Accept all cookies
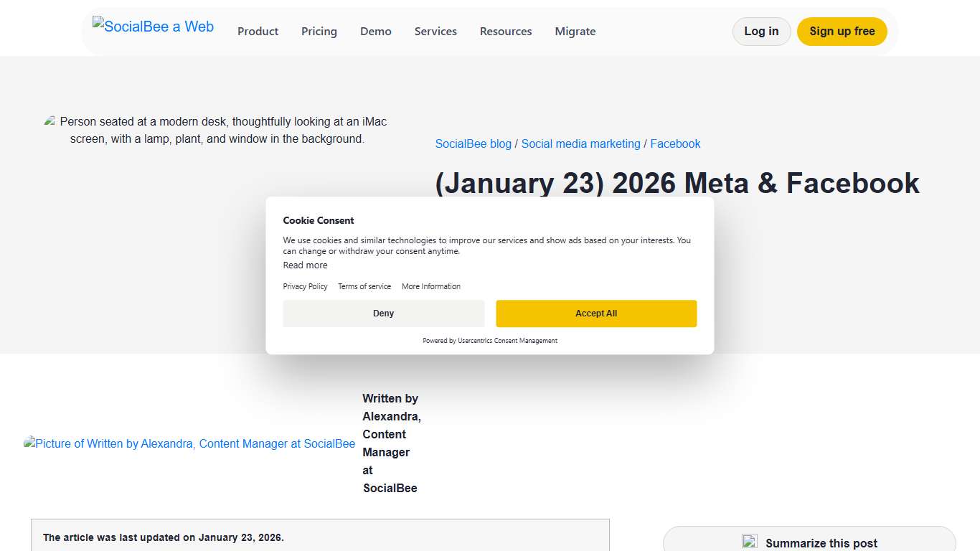Screen dimensions: 980x551 [x=596, y=314]
